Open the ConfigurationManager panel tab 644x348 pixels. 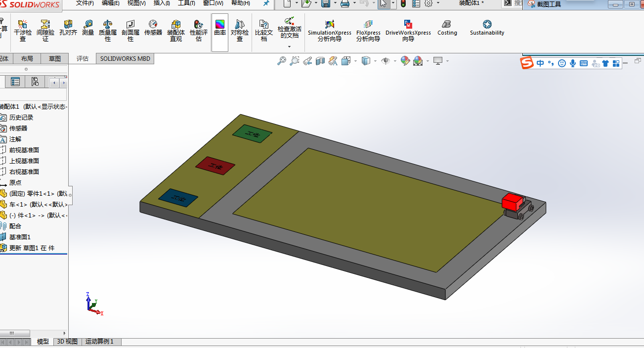pyautogui.click(x=35, y=82)
